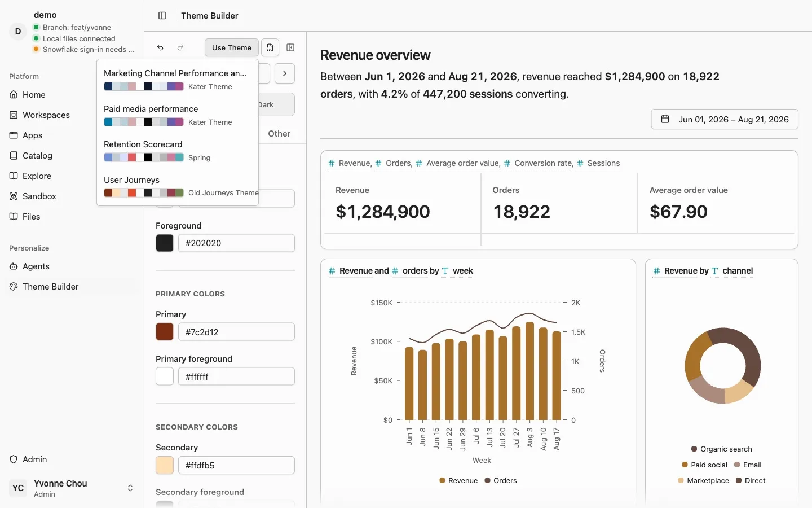This screenshot has height=508, width=812.
Task: Open the Foreground color swatch
Action: (x=165, y=243)
